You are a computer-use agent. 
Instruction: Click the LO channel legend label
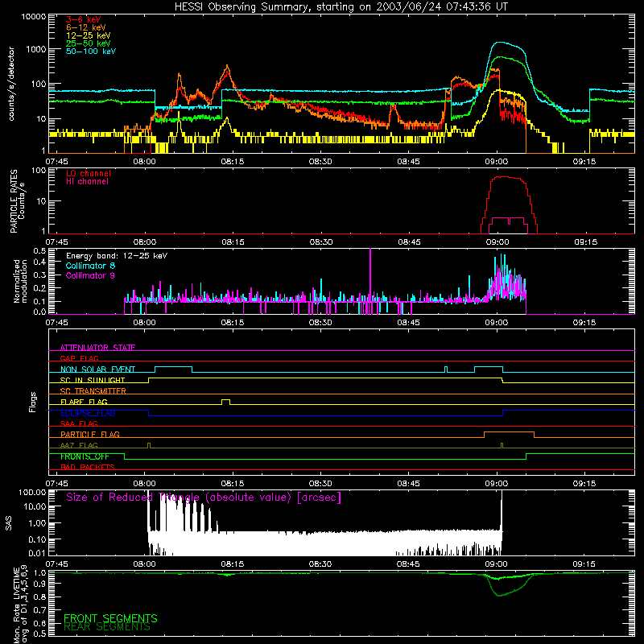[x=89, y=173]
